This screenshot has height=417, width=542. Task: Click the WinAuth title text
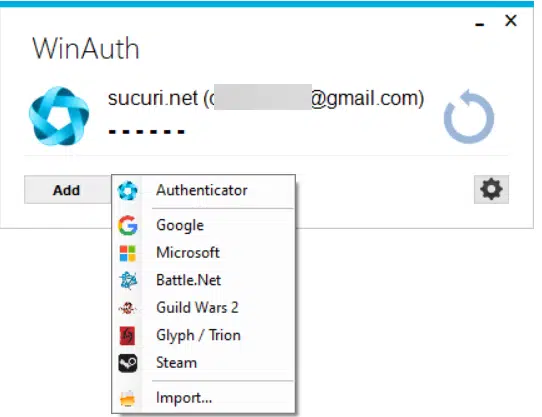pos(86,49)
